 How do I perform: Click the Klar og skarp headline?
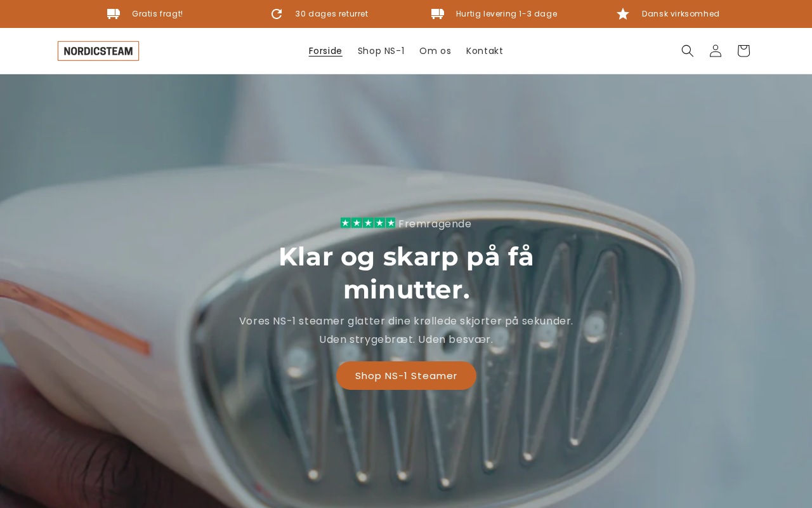point(406,273)
